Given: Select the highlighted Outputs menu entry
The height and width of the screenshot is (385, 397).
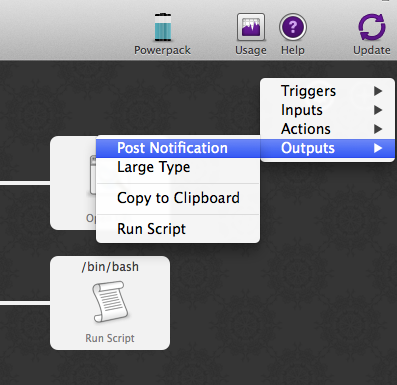Looking at the screenshot, I should pyautogui.click(x=327, y=148).
